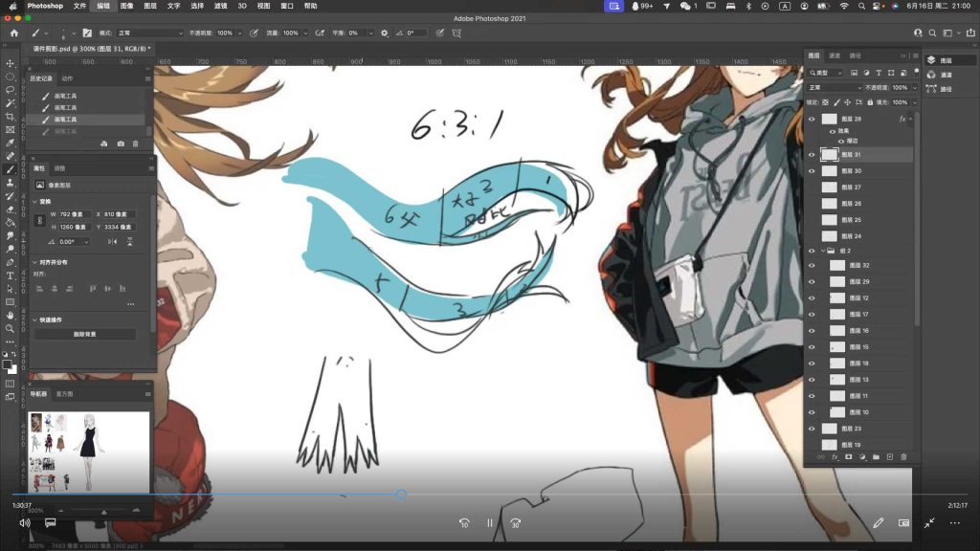Open the 滤镜 menu
Image resolution: width=980 pixels, height=551 pixels.
pyautogui.click(x=221, y=6)
